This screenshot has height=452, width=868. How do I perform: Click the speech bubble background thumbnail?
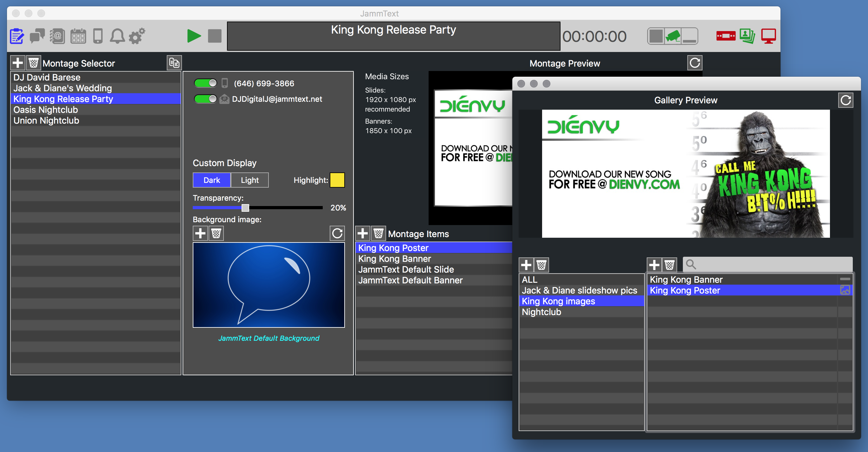coord(269,285)
